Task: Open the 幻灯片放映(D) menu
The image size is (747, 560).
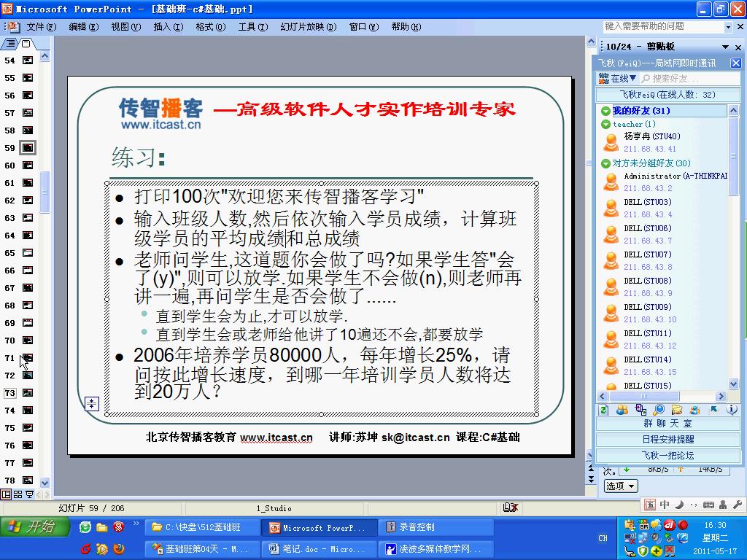Action: pyautogui.click(x=309, y=27)
